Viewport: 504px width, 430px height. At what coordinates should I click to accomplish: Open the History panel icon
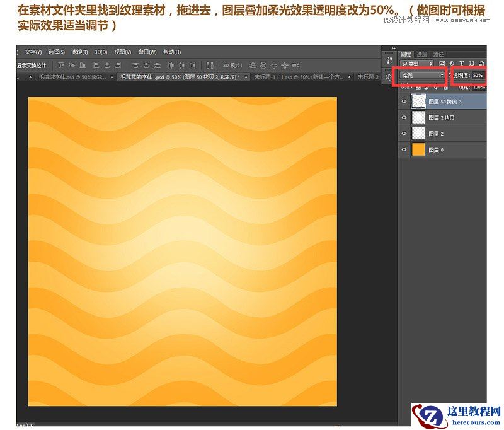389,61
